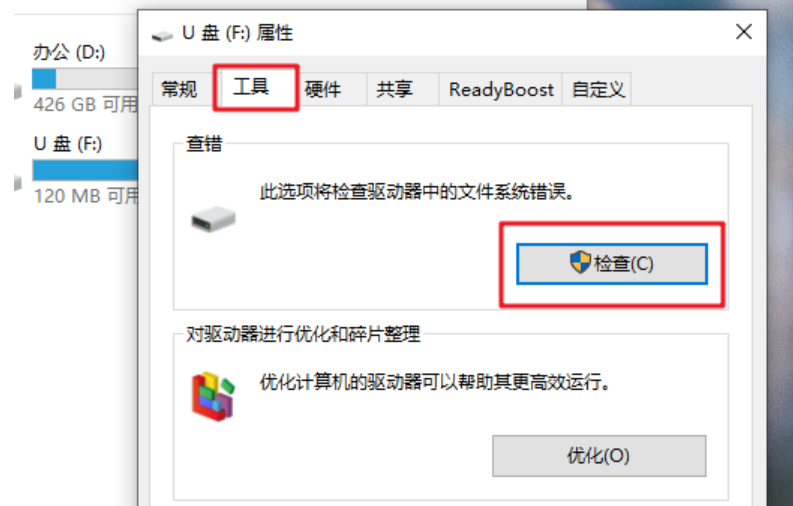Close the U 盘 properties dialog
Image resolution: width=793 pixels, height=506 pixels.
pos(743,32)
